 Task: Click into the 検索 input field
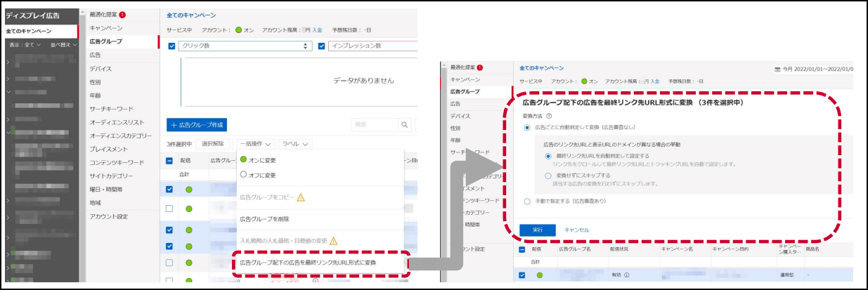tap(375, 125)
